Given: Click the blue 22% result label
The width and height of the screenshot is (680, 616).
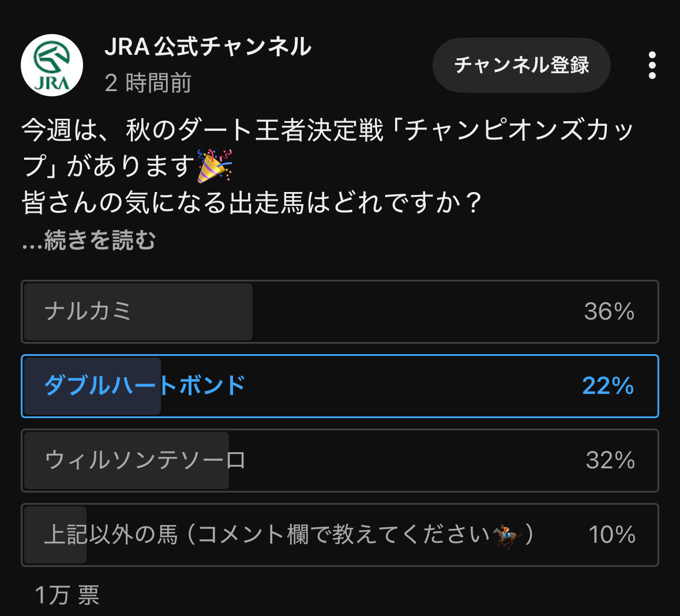Looking at the screenshot, I should (x=608, y=386).
